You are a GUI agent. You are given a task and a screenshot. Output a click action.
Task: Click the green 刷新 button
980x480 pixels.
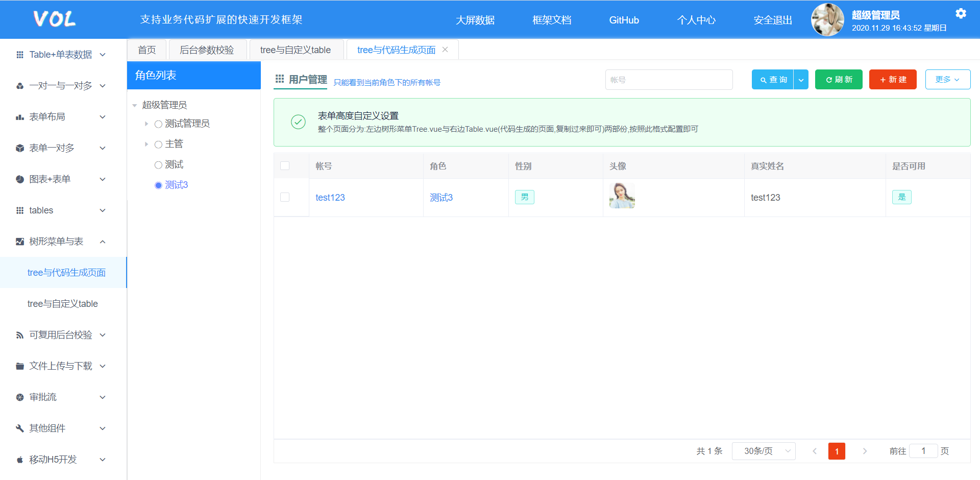pos(838,80)
